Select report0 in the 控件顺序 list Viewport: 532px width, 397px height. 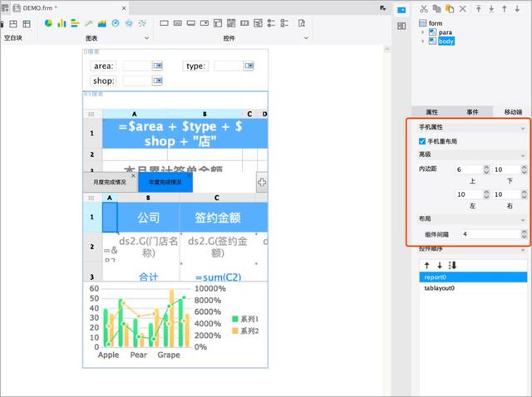tap(473, 277)
